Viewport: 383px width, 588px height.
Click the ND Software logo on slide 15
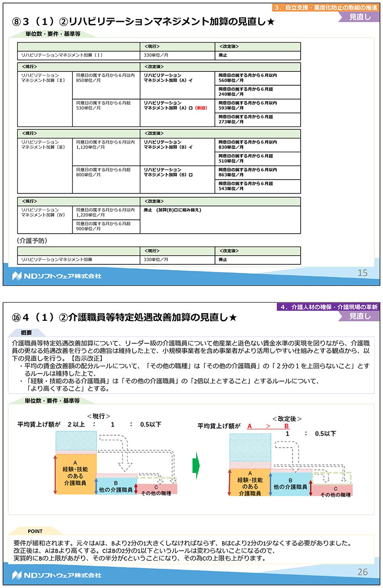click(56, 276)
